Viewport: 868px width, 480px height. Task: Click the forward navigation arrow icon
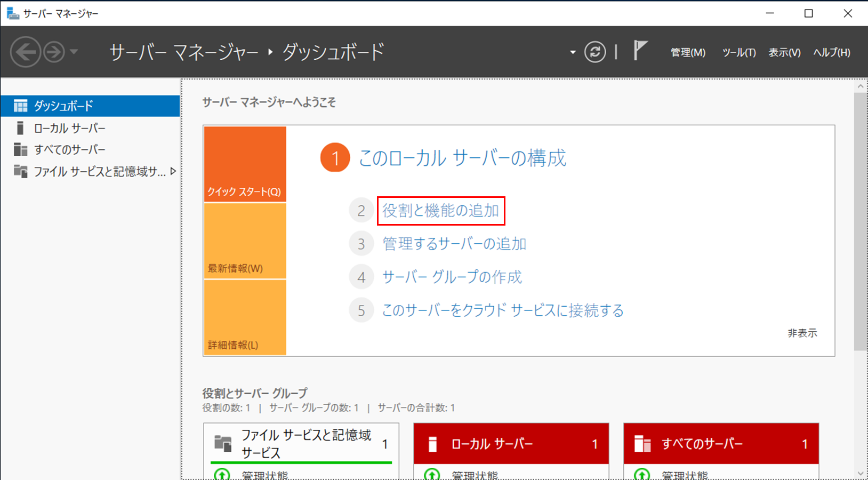click(54, 52)
